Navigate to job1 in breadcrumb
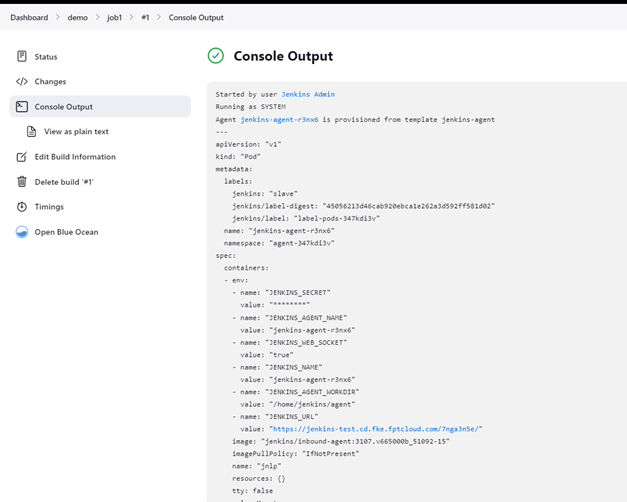Viewport: 627px width, 502px height. click(x=117, y=17)
